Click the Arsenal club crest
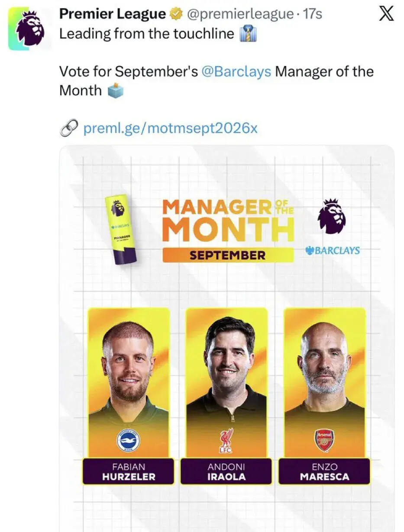 (x=325, y=441)
